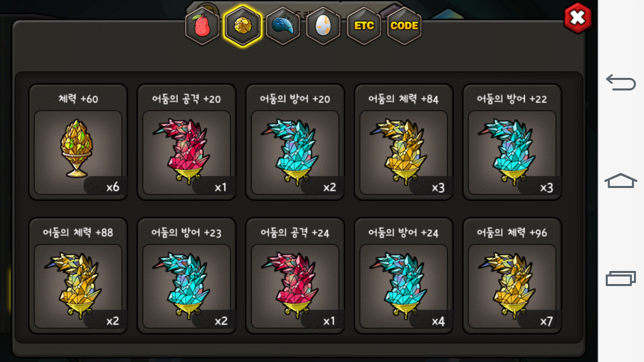Close the inventory window
This screenshot has height=362, width=644.
[x=578, y=18]
